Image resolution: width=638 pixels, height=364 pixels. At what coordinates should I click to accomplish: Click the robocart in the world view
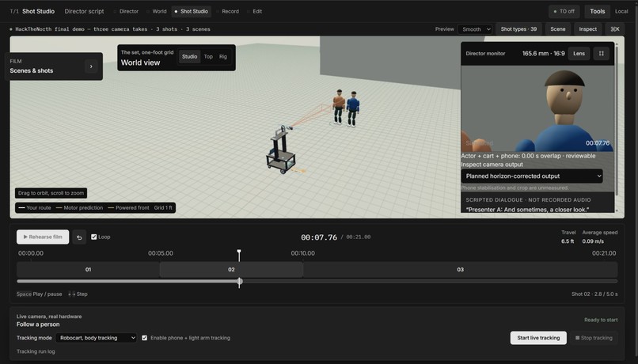click(282, 151)
